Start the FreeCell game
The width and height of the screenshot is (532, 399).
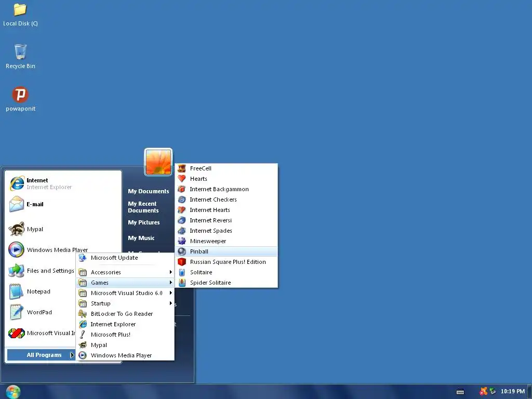pyautogui.click(x=227, y=168)
